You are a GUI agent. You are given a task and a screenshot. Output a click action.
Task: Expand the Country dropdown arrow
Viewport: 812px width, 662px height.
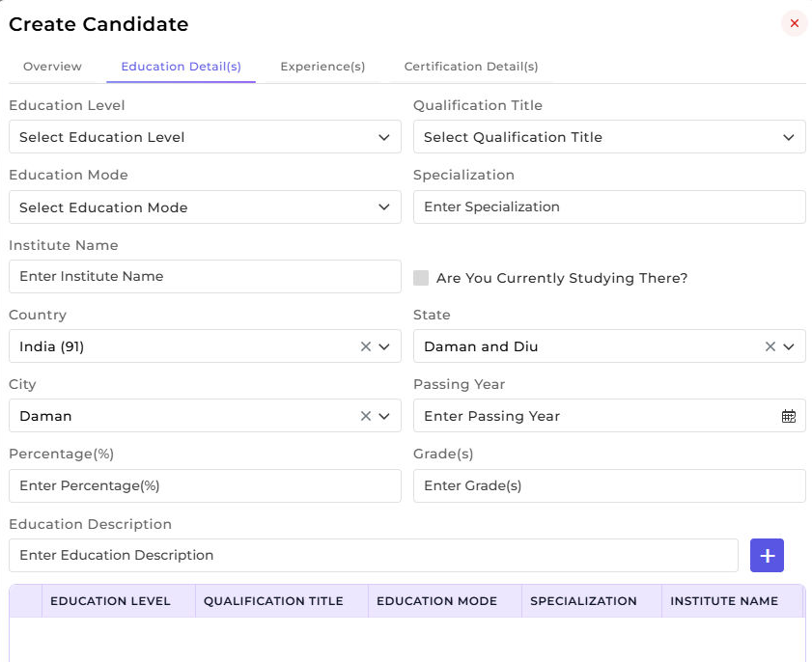[x=383, y=346]
